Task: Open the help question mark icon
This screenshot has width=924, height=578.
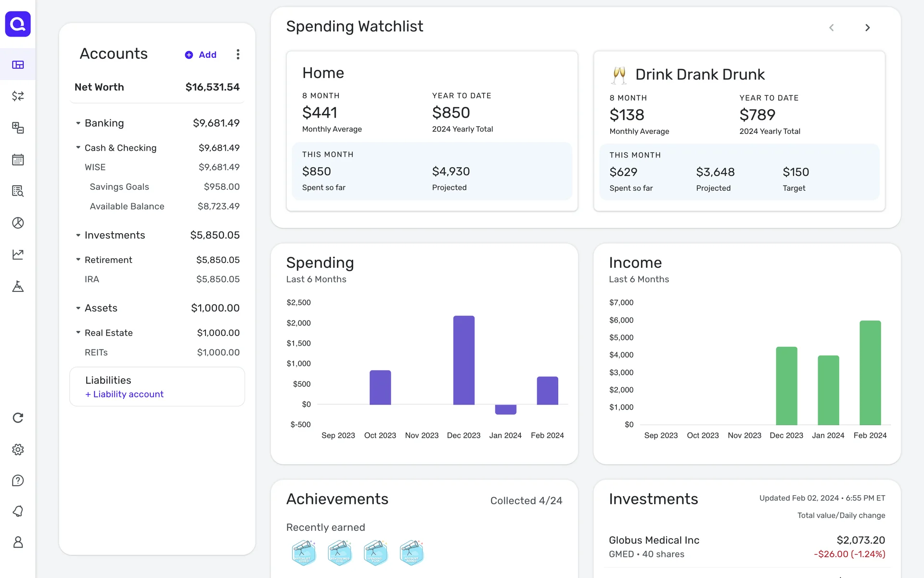Action: [18, 481]
